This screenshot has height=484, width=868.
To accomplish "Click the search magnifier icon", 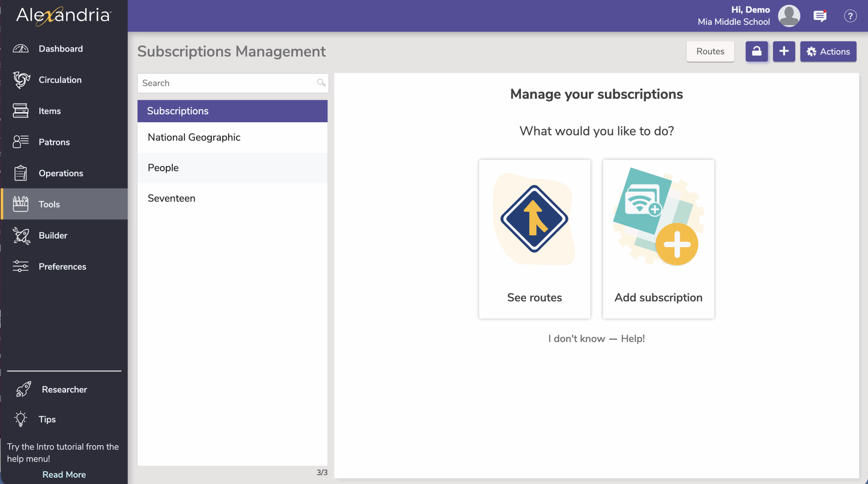I will pos(321,83).
